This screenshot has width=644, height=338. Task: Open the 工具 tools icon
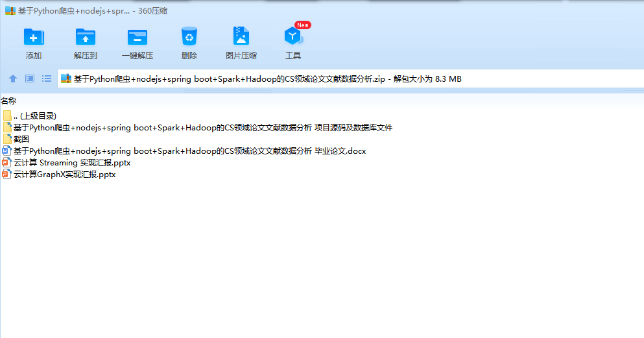click(293, 36)
